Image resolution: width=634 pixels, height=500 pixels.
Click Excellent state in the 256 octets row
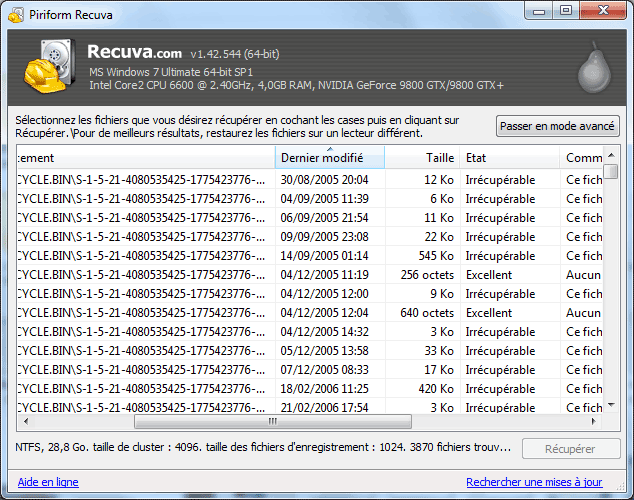pyautogui.click(x=489, y=275)
